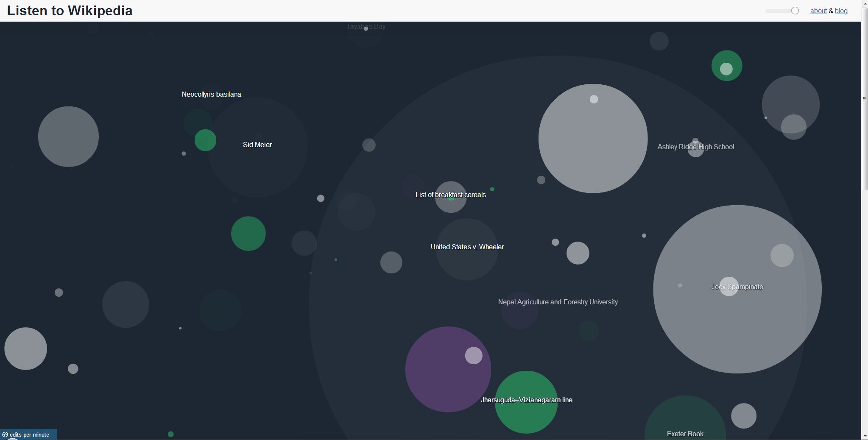Open the Joey Spampinato label
This screenshot has height=440, width=868.
point(737,287)
